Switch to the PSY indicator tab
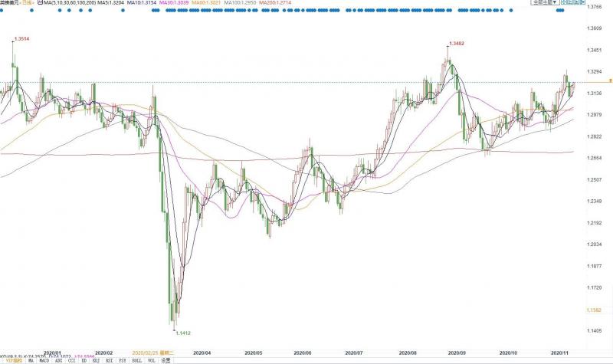 coord(123,361)
